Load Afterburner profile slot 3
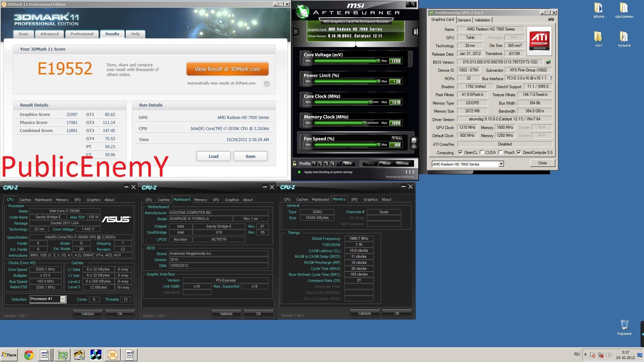 click(x=326, y=164)
